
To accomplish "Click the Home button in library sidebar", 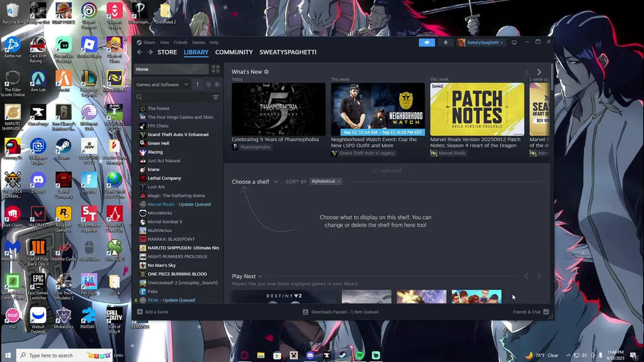I will click(x=171, y=69).
